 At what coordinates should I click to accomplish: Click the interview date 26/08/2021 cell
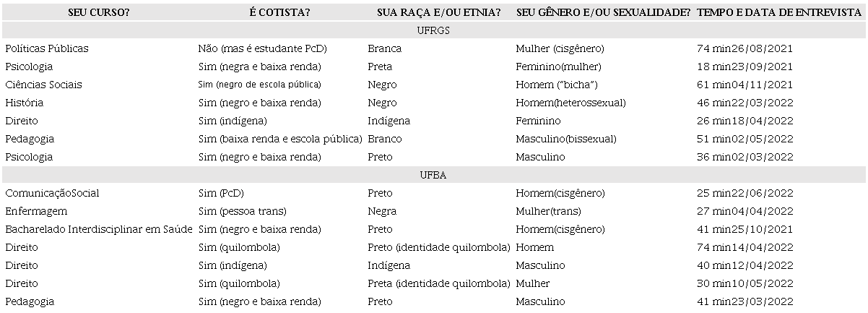tap(745, 48)
